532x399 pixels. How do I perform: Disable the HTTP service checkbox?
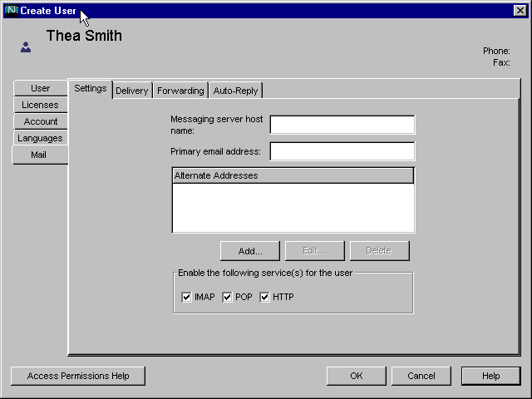tap(264, 298)
